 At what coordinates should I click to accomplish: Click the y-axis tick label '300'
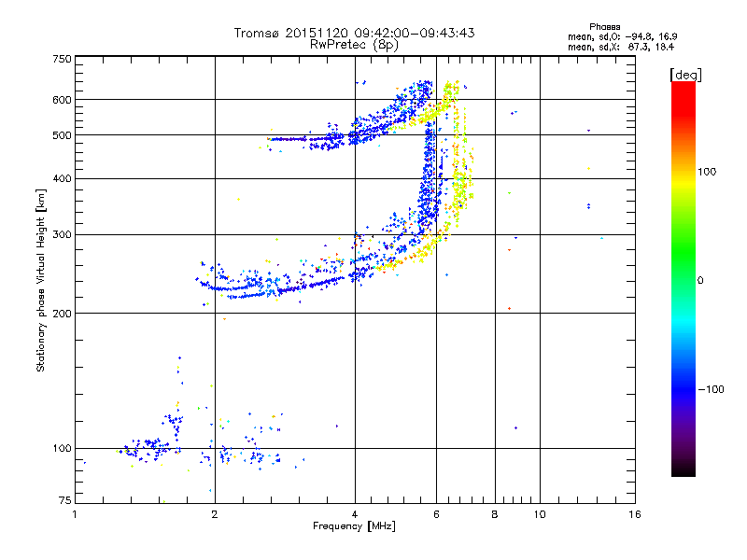point(62,235)
